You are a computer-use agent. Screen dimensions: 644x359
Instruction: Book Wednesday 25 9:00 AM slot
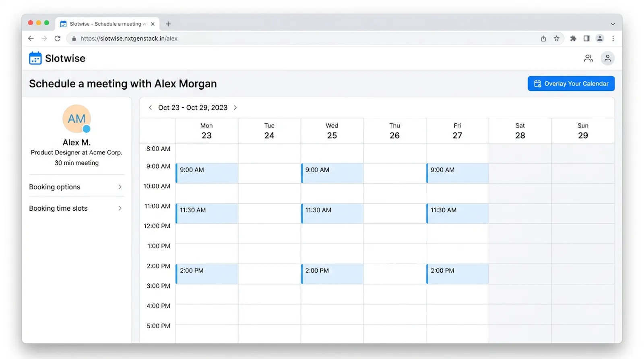pyautogui.click(x=332, y=173)
